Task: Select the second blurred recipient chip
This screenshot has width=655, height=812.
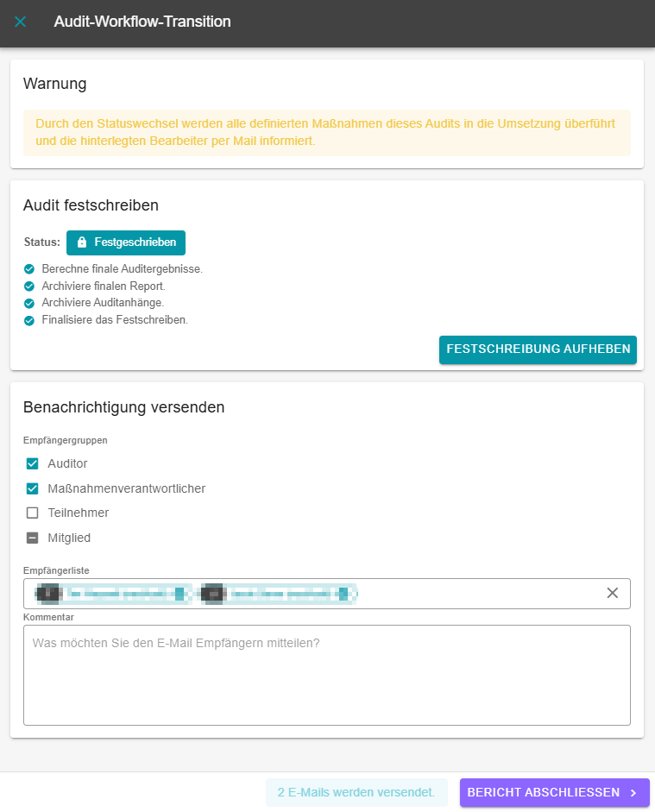Action: pyautogui.click(x=276, y=594)
